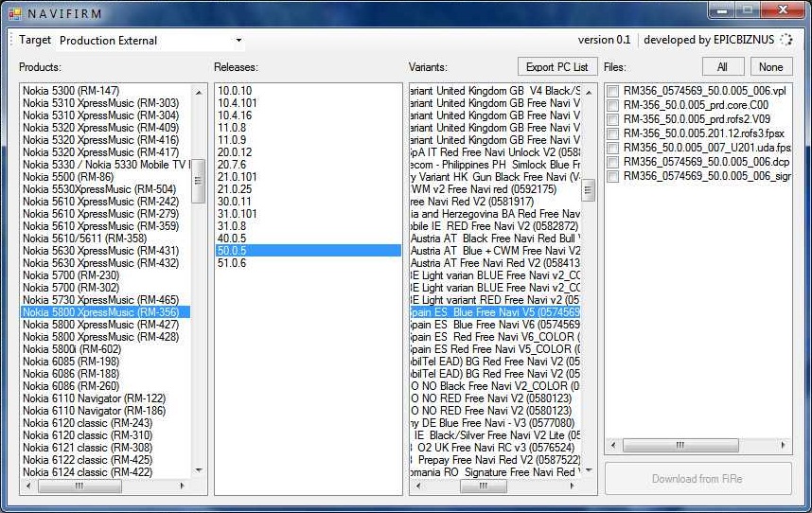The height and width of the screenshot is (513, 812).
Task: Check RM-356_50.0.005_prd.rofs2.V09 file
Action: tap(613, 119)
